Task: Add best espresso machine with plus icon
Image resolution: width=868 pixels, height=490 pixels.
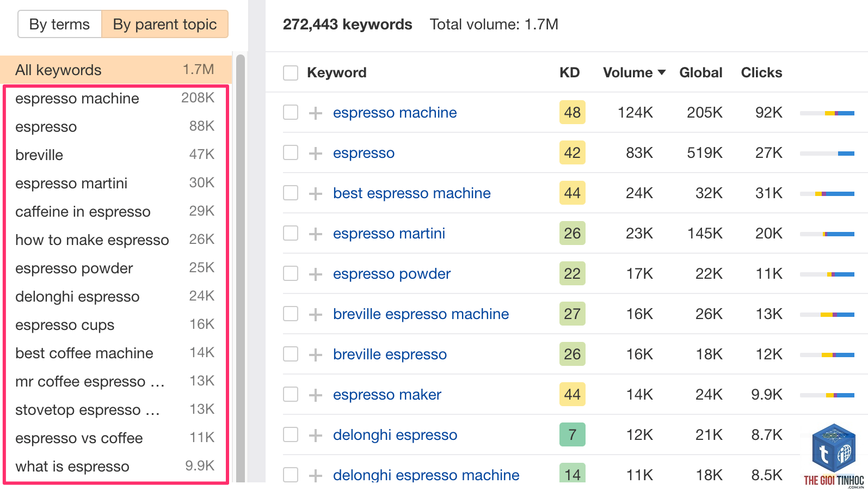Action: click(316, 193)
